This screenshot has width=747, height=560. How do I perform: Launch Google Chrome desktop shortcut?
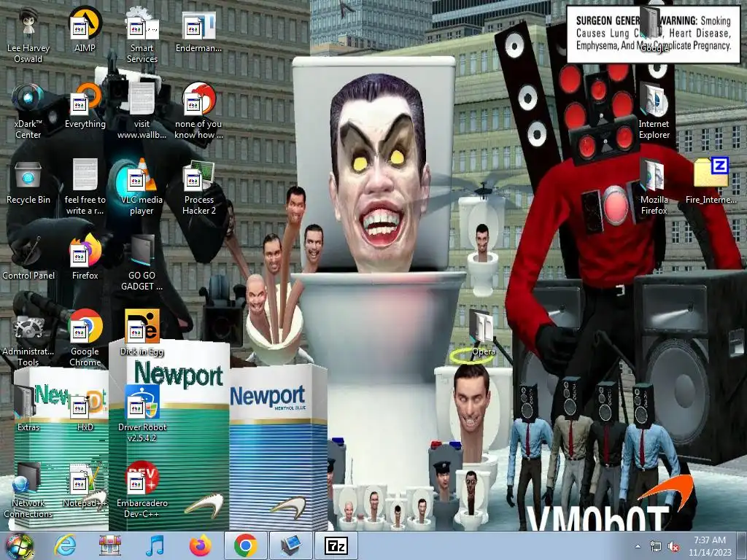pyautogui.click(x=85, y=338)
